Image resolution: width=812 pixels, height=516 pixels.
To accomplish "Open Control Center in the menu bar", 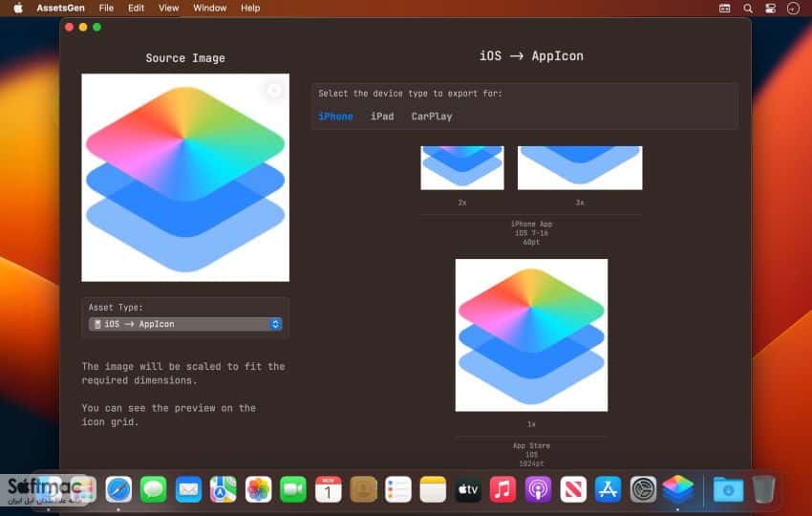I will [771, 9].
